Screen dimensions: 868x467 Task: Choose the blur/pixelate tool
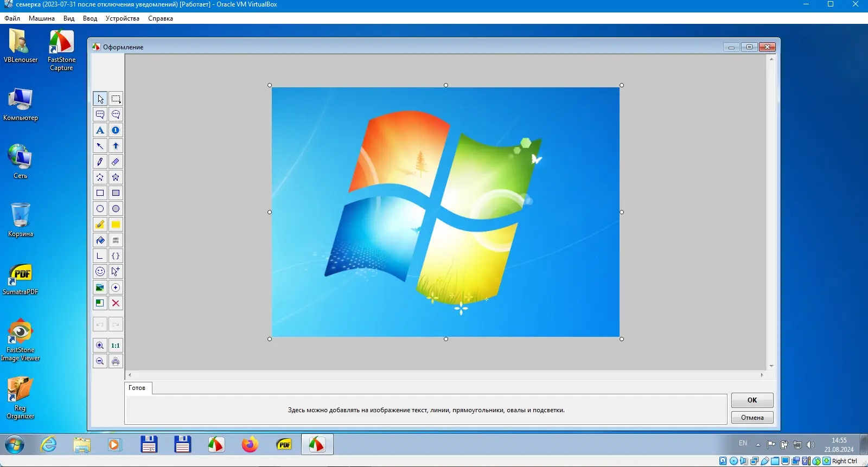pyautogui.click(x=116, y=240)
